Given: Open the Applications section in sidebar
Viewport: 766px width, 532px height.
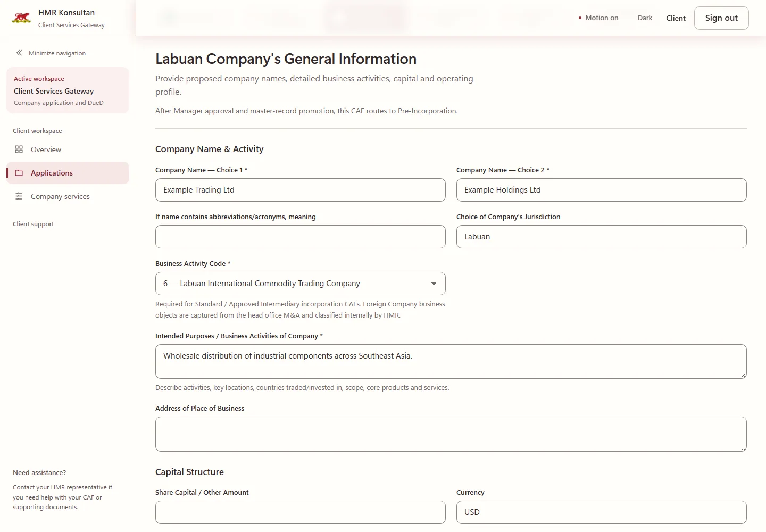Looking at the screenshot, I should click(68, 173).
